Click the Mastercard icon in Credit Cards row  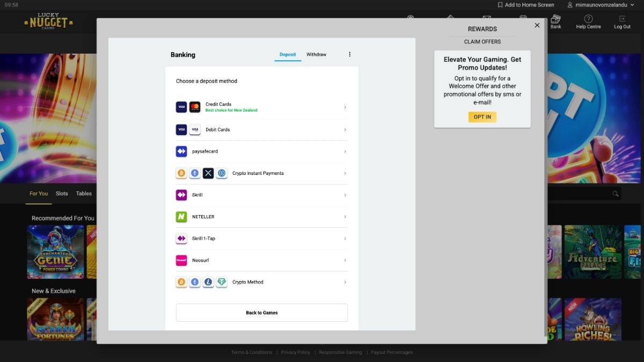[x=195, y=107]
